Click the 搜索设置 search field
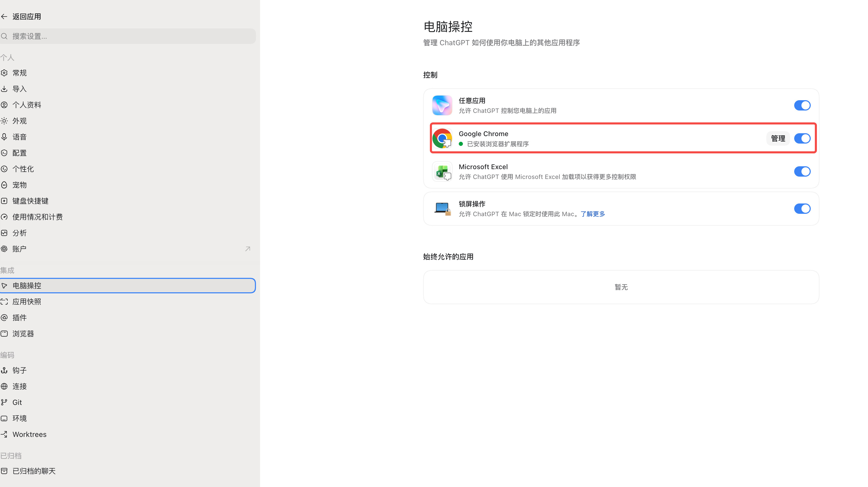868x487 pixels. pos(128,36)
